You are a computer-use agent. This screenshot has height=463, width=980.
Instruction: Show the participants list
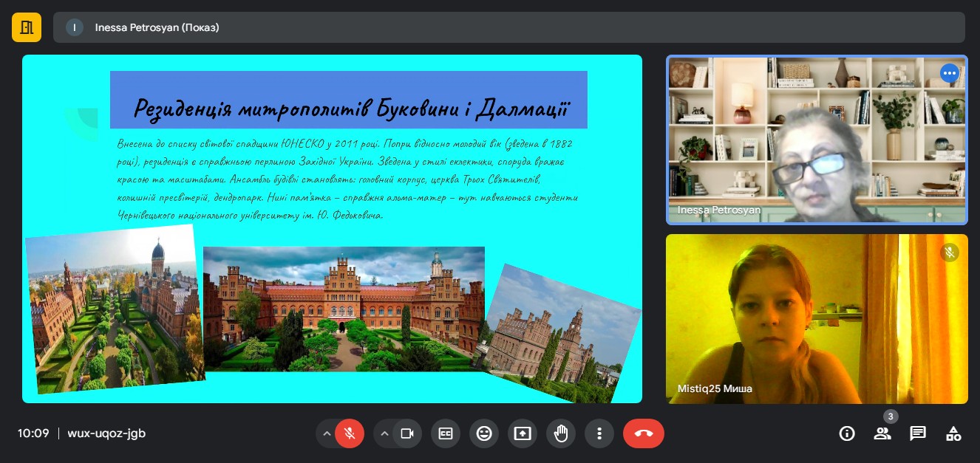tap(882, 433)
